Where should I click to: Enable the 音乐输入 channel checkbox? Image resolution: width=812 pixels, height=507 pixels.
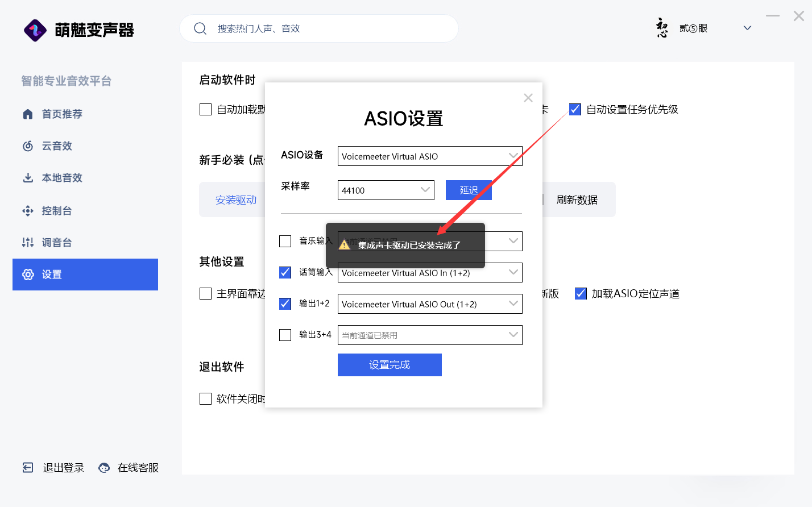tap(285, 241)
